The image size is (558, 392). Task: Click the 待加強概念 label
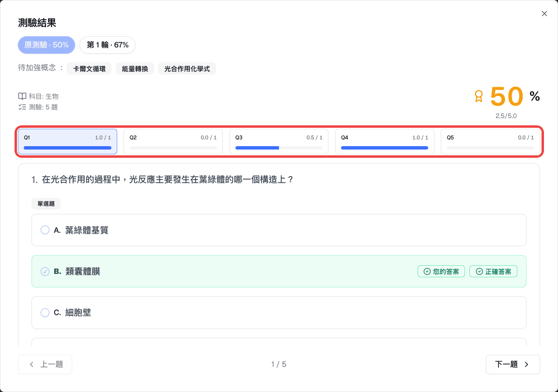tap(37, 68)
